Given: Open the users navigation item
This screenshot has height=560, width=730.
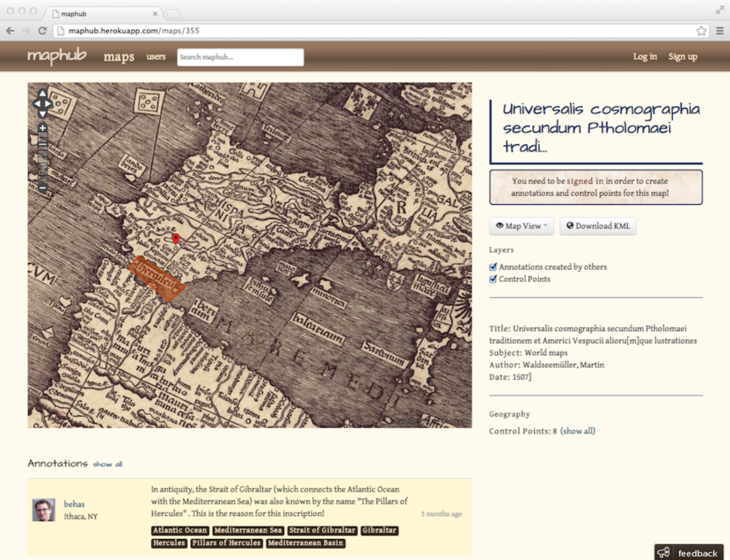Looking at the screenshot, I should click(156, 57).
